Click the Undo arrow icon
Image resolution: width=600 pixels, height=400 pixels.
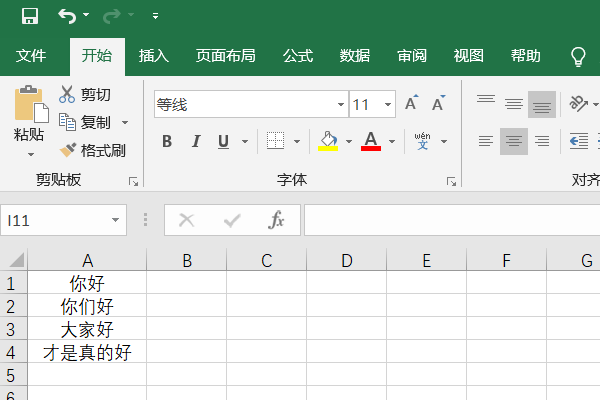tap(67, 16)
